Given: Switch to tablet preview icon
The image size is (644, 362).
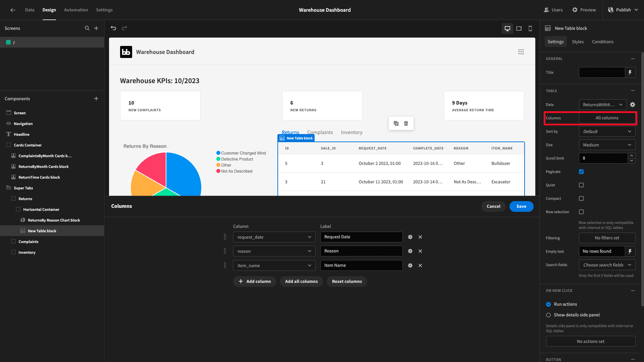Looking at the screenshot, I should click(x=519, y=28).
